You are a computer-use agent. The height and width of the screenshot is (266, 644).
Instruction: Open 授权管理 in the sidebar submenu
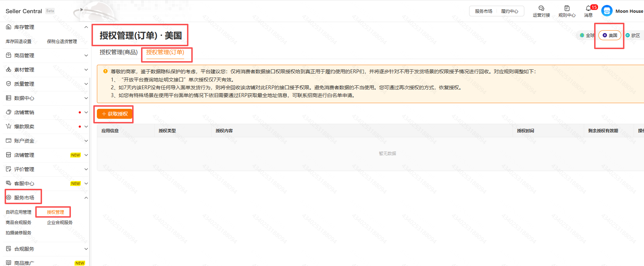coord(56,212)
